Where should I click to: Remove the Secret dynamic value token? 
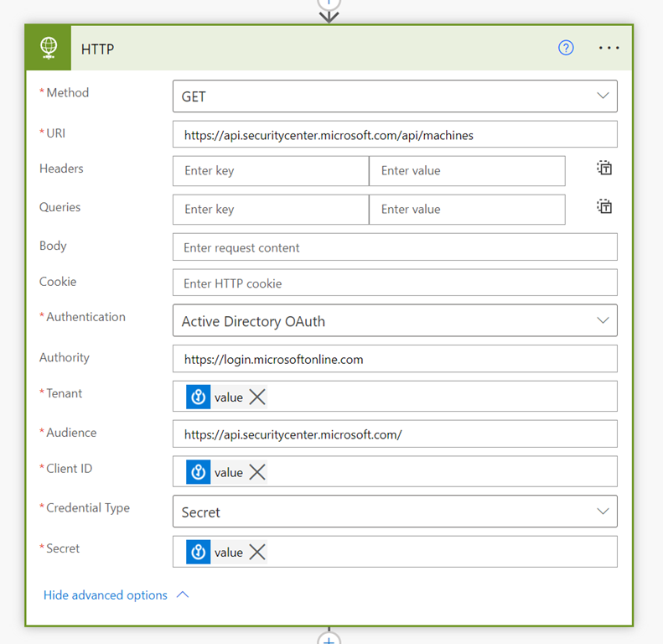click(257, 553)
